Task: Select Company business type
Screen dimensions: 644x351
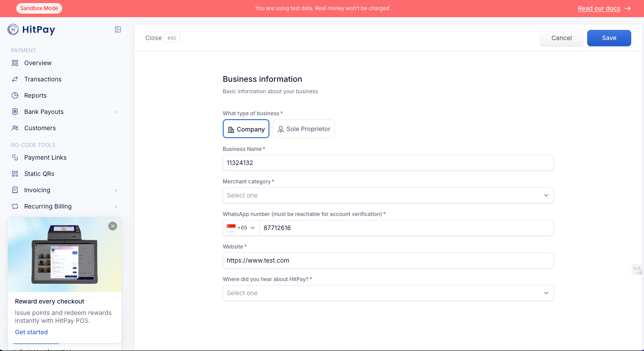Action: coord(246,129)
